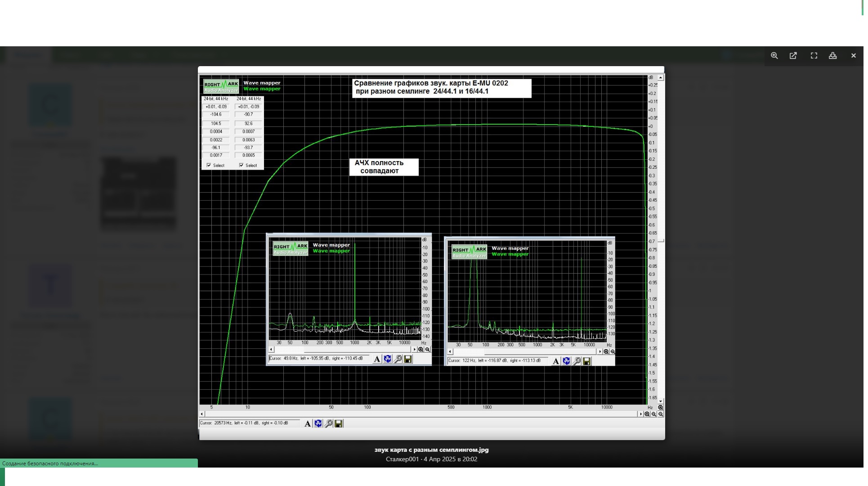Image resolution: width=868 pixels, height=486 pixels.
Task: Download the attached image file
Action: pyautogui.click(x=833, y=56)
